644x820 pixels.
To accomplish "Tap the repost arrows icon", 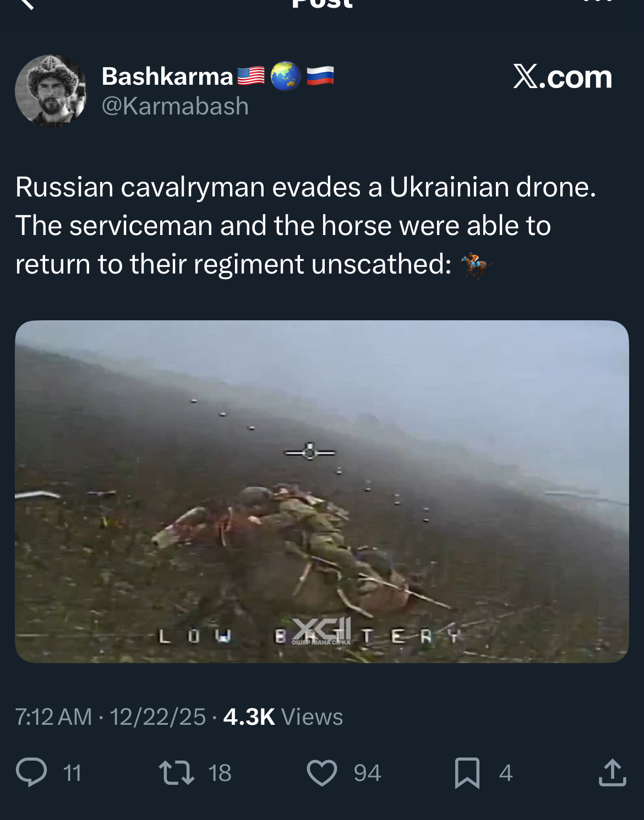I will 177,772.
